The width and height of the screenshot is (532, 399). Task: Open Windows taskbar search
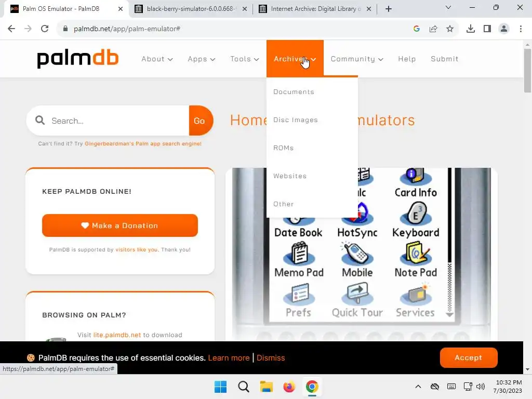243,387
